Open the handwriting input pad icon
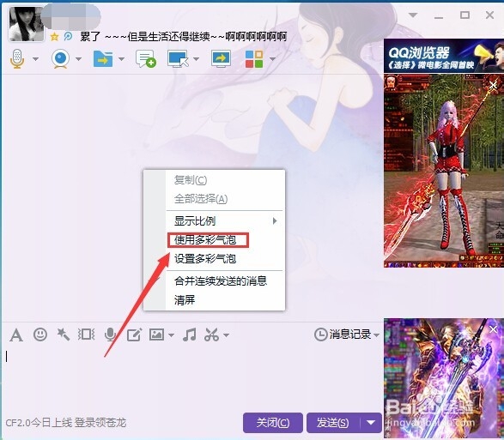Screen dimensions: 504x440 coord(134,335)
